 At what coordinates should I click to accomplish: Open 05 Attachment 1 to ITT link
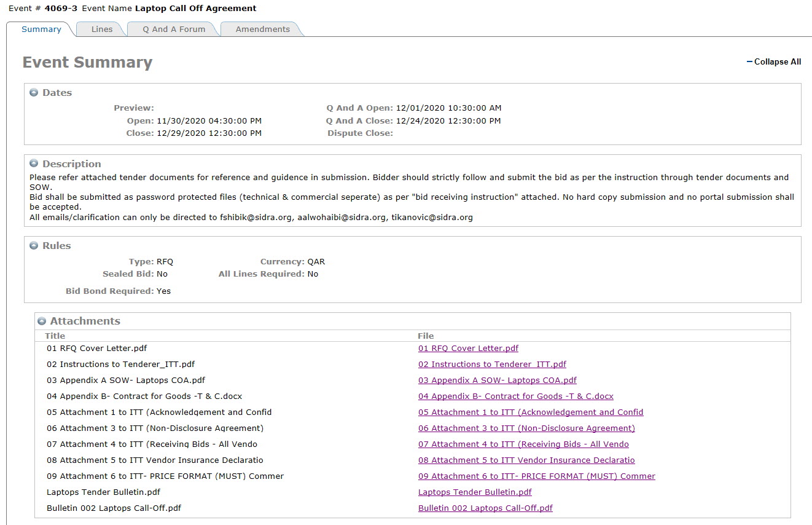click(531, 412)
